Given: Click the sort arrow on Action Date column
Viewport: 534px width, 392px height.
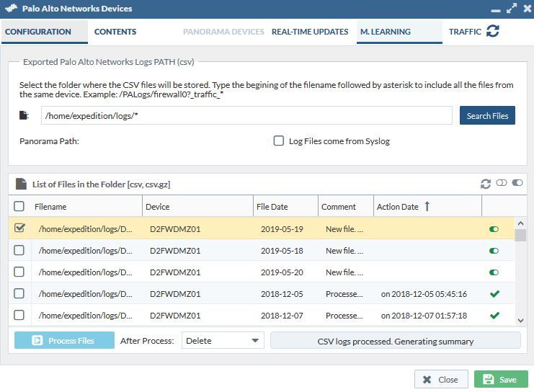Looking at the screenshot, I should (x=427, y=206).
